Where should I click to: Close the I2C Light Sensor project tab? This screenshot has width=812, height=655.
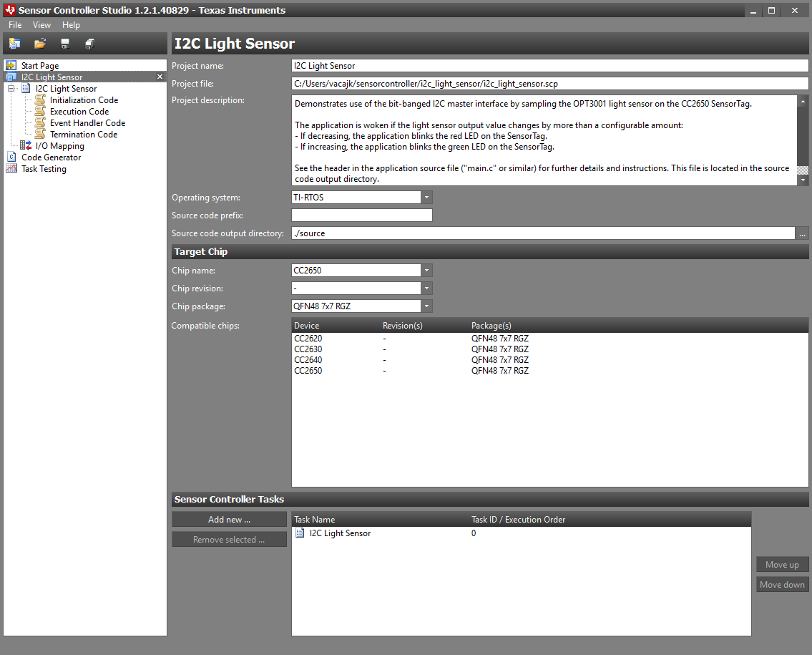coord(160,77)
